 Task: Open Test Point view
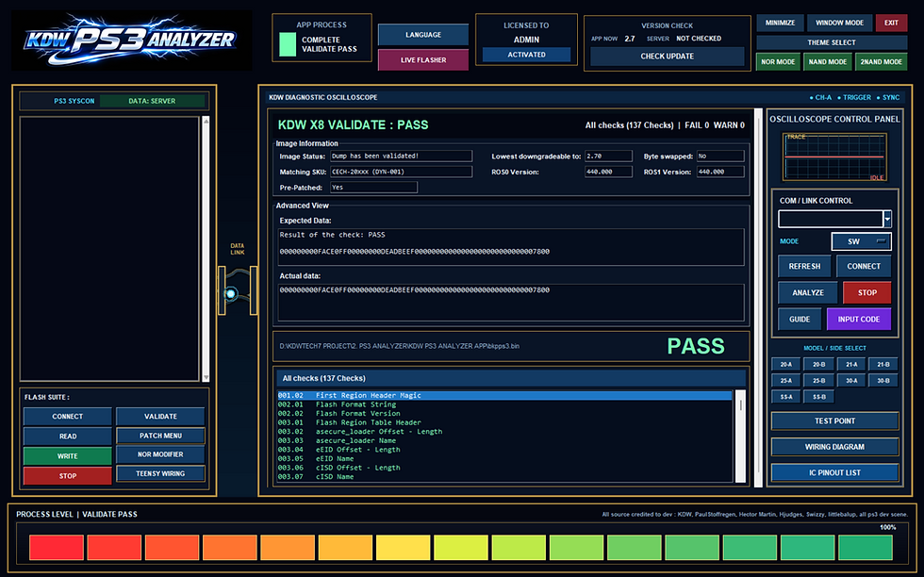coord(834,421)
